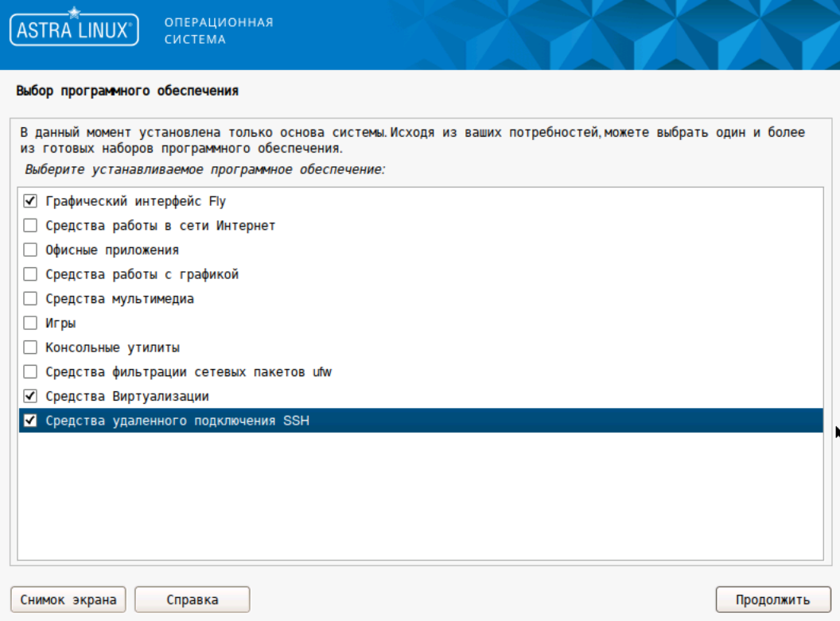The image size is (840, 621).
Task: Disable the SSH remote connection checkbox
Action: (30, 421)
